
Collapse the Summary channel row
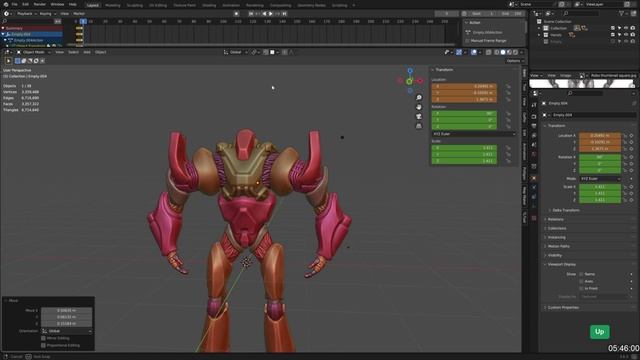point(3,28)
